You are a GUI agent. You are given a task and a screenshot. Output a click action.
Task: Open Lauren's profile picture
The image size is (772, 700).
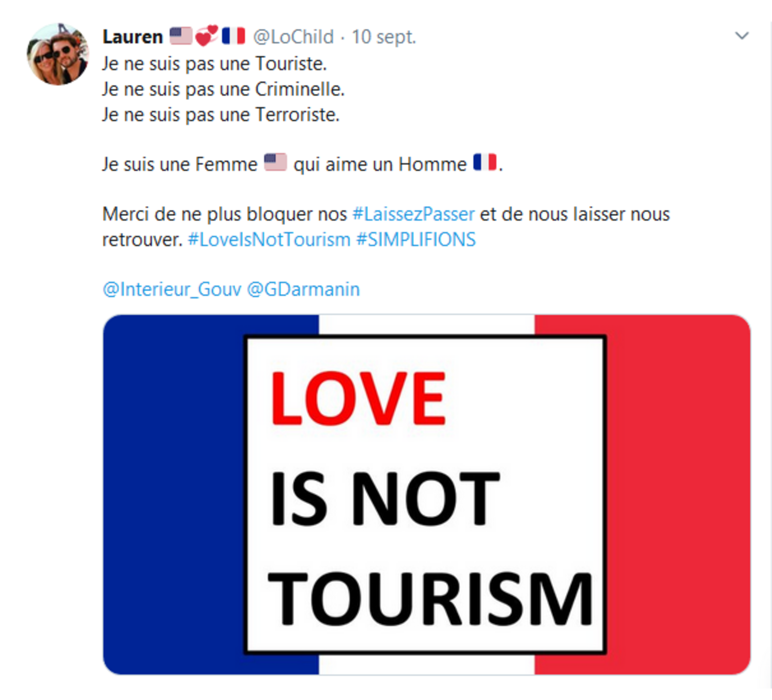point(58,54)
